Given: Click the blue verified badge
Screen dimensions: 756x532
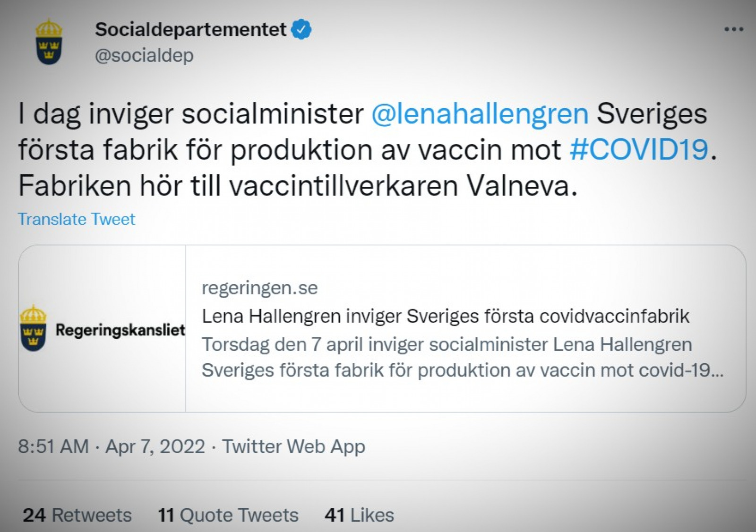Looking at the screenshot, I should tap(301, 29).
